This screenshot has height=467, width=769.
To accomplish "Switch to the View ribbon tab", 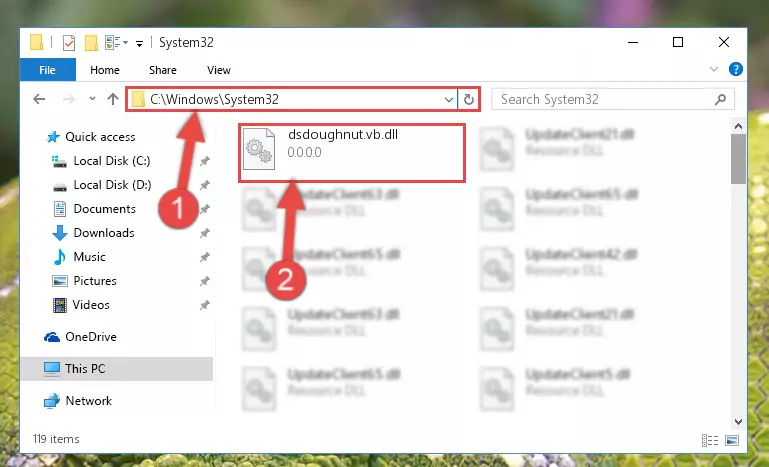I will coord(219,70).
